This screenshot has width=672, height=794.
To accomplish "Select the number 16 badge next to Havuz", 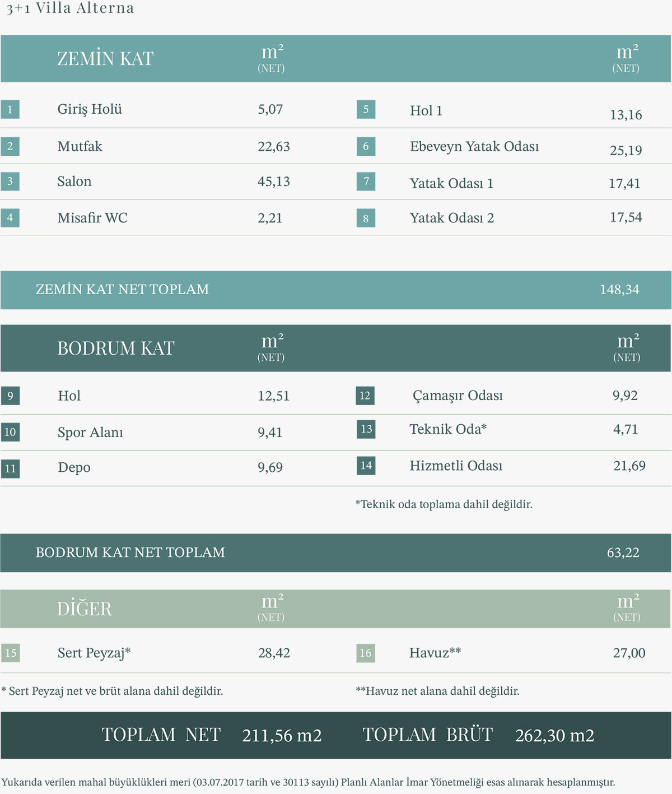I will click(366, 653).
